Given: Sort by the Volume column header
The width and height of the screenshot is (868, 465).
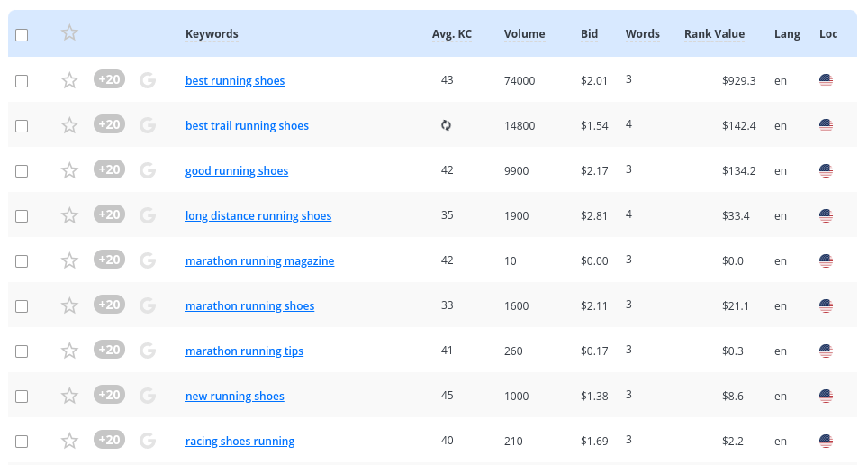Looking at the screenshot, I should (524, 34).
